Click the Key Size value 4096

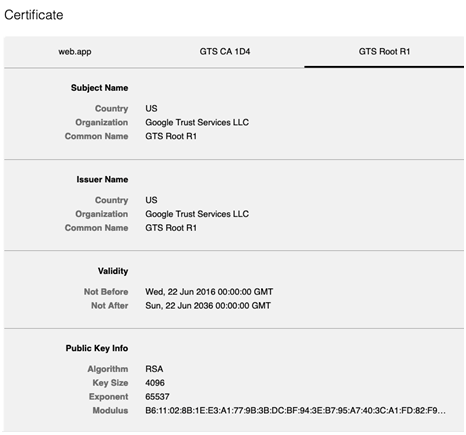click(x=155, y=383)
